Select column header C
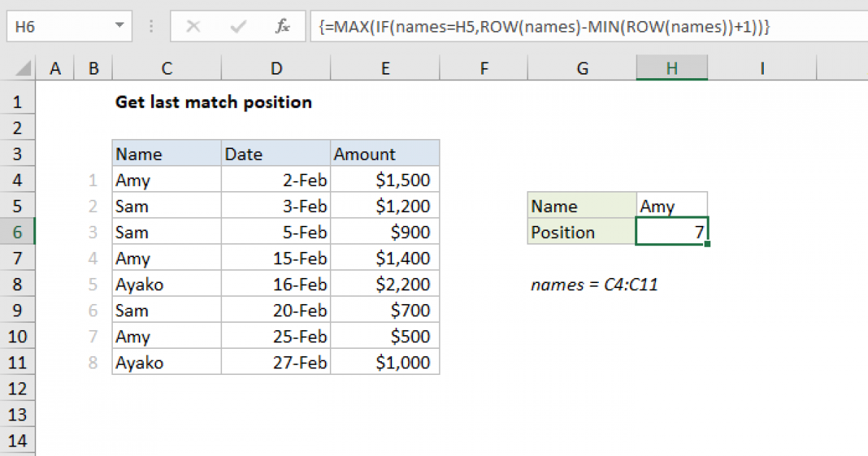The width and height of the screenshot is (868, 456). (166, 67)
